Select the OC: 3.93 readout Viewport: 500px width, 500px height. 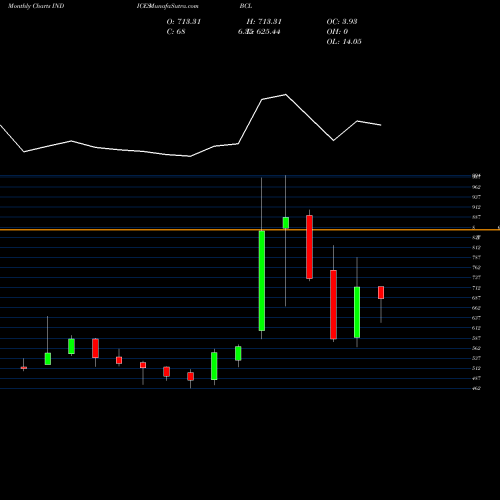342,21
